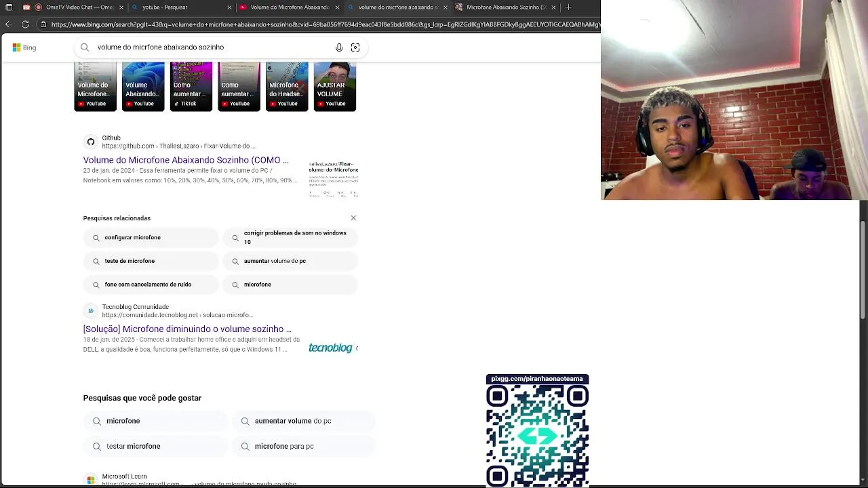Close the 'yotube - Pesquisar' tab
This screenshot has height=488, width=868.
(229, 7)
